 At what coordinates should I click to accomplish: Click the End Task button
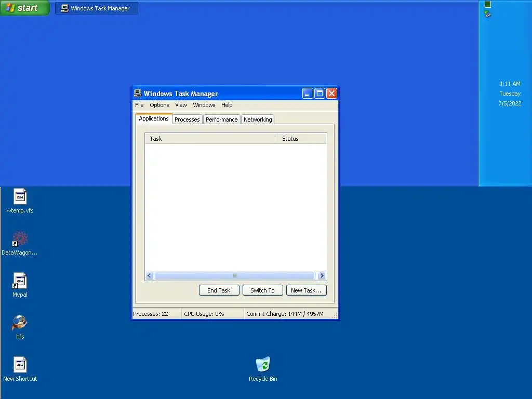219,290
